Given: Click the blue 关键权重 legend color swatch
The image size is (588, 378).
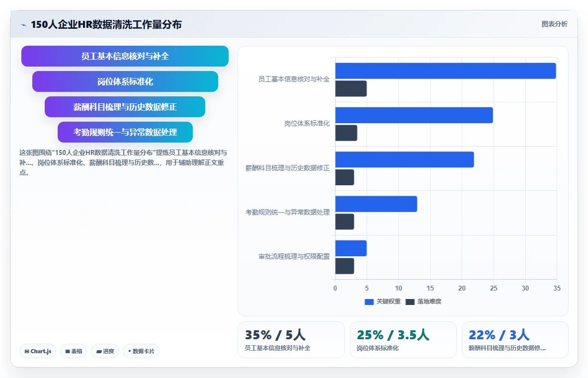Looking at the screenshot, I should point(369,302).
